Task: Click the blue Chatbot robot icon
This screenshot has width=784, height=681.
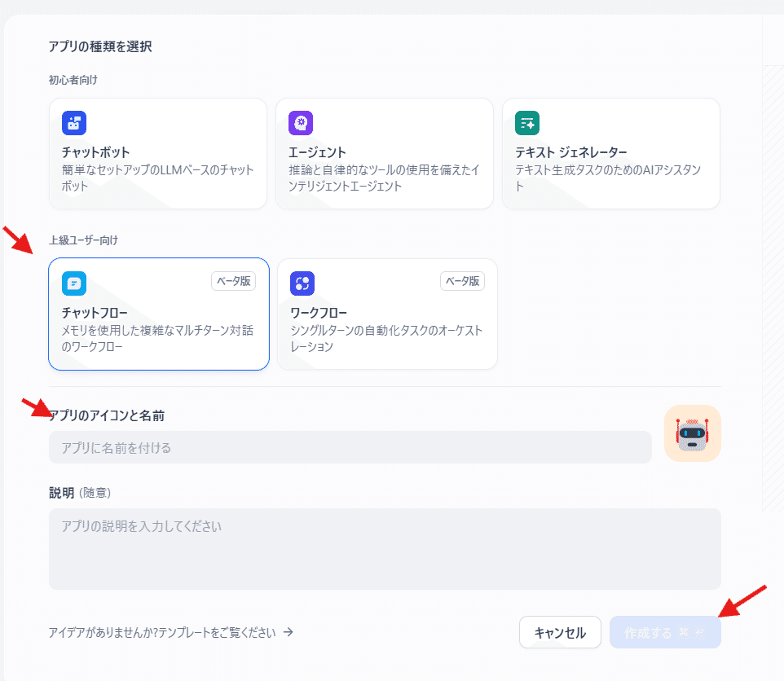Action: tap(74, 123)
